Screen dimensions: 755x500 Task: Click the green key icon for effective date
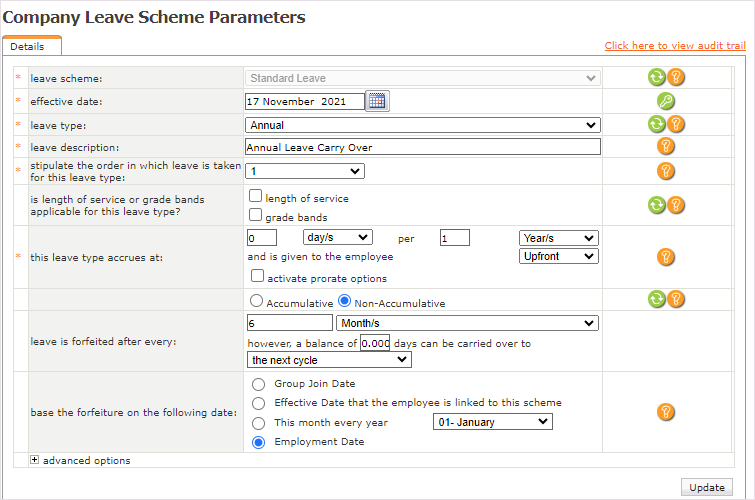tap(666, 100)
